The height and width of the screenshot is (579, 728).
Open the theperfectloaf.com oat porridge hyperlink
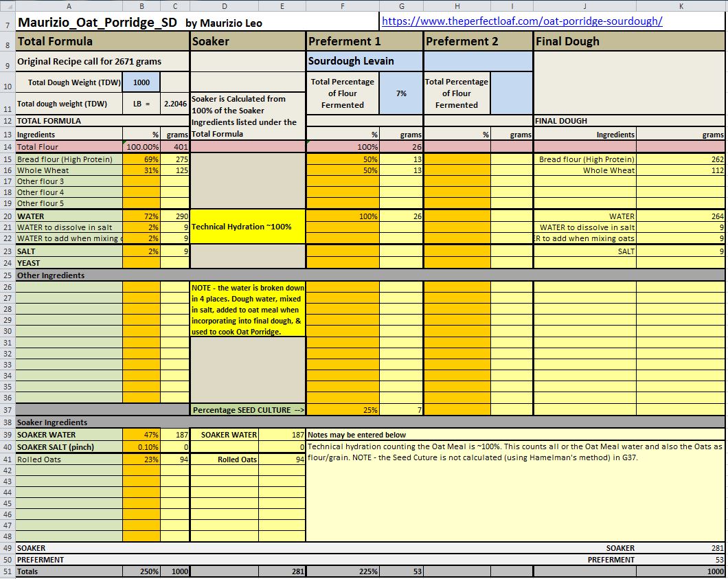coord(521,21)
